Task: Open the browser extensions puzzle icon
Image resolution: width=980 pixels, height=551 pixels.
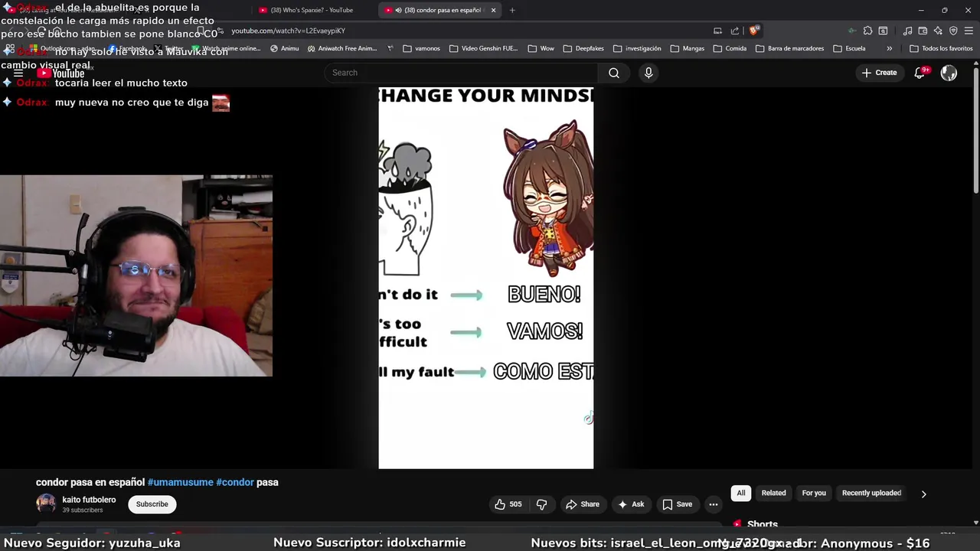Action: pyautogui.click(x=867, y=31)
